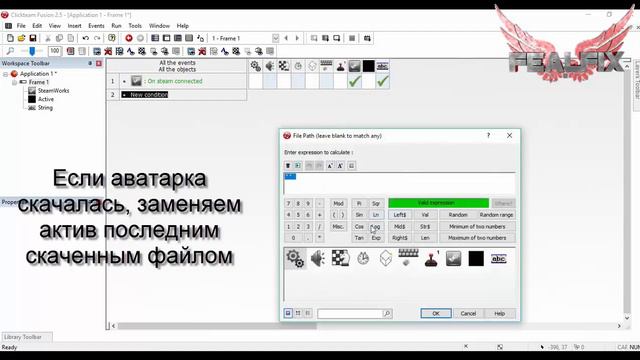The width and height of the screenshot is (640, 360).
Task: Click the 'On steam connected' condition
Action: click(175, 81)
